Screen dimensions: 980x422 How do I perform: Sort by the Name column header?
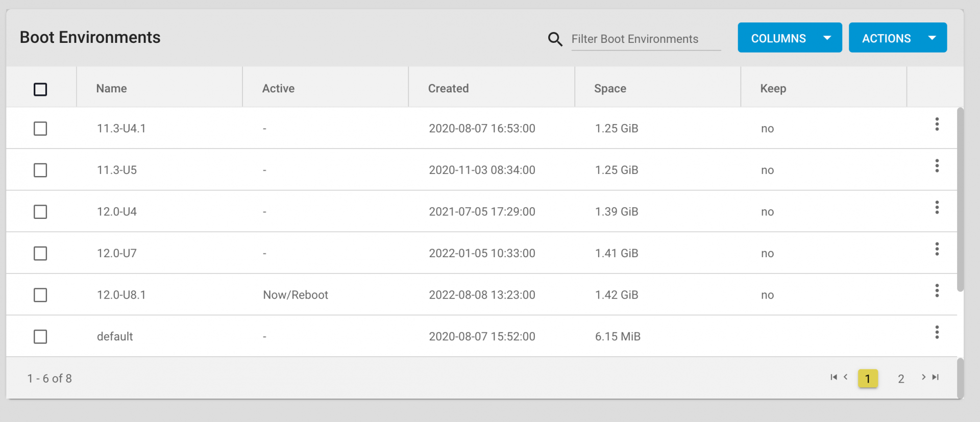tap(111, 88)
